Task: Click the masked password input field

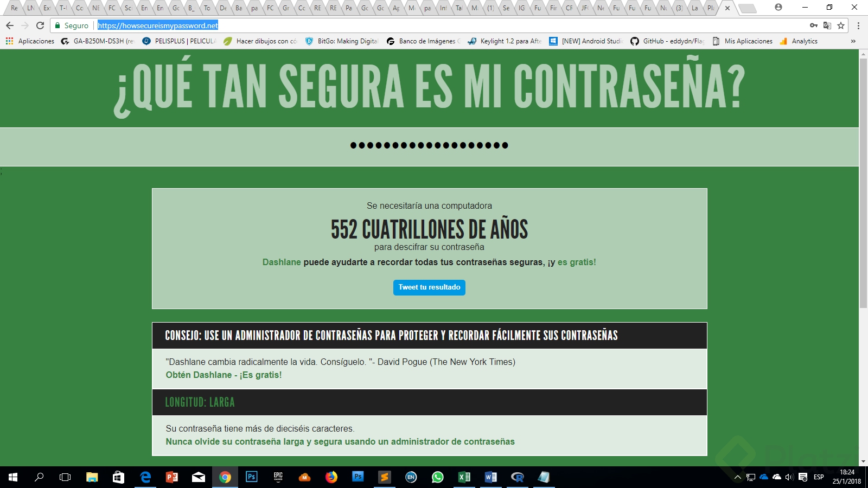Action: click(429, 146)
